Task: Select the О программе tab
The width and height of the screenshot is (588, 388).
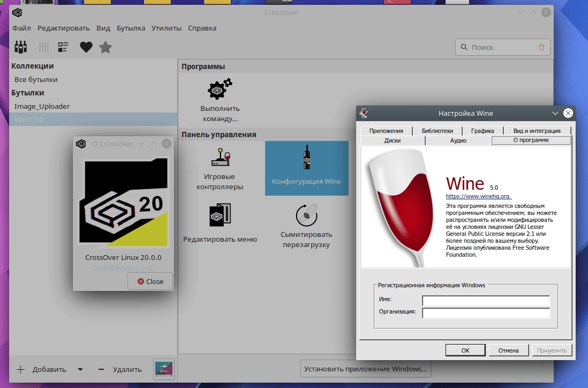Action: click(x=531, y=140)
